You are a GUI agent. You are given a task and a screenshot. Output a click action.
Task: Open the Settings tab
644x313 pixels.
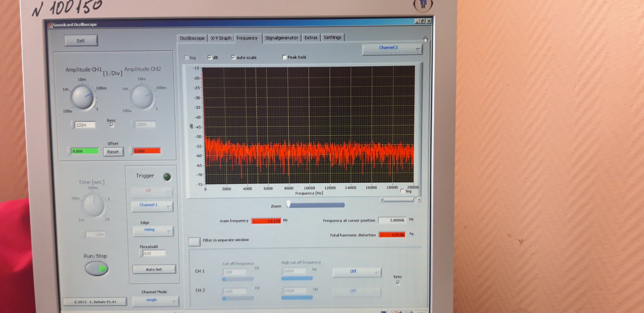click(x=332, y=37)
